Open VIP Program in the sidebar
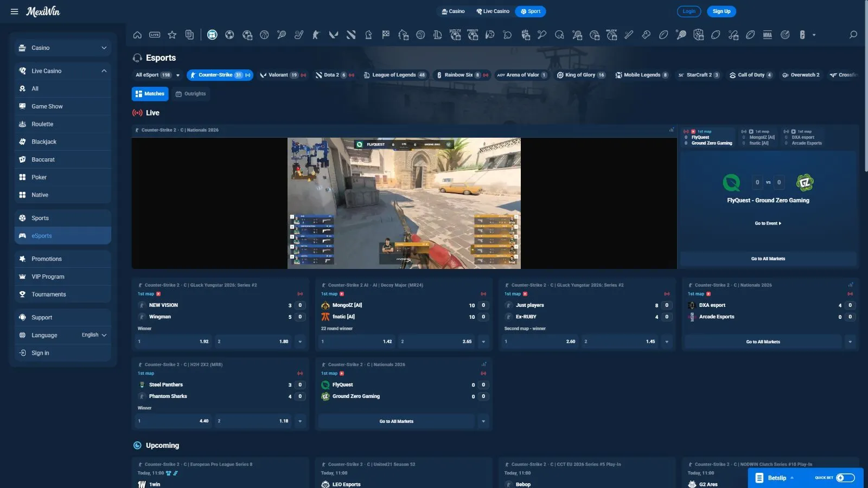Viewport: 868px width, 488px height. coord(63,277)
